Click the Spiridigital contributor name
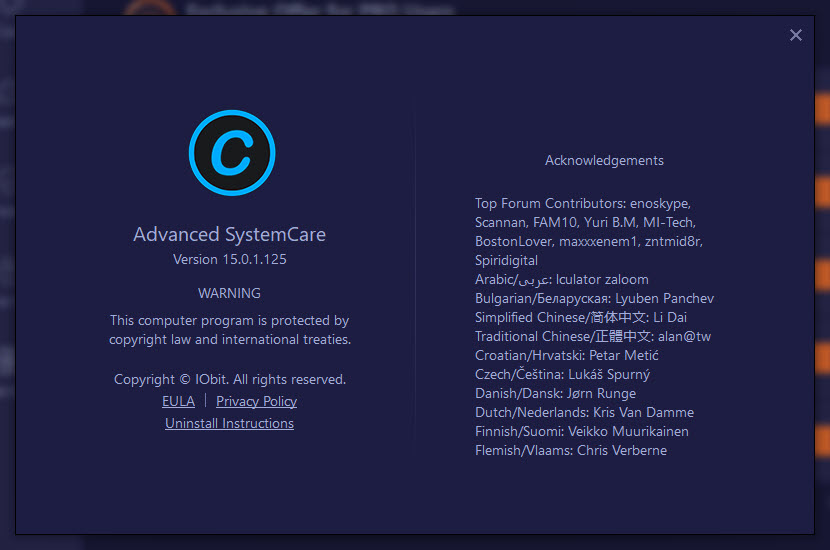The height and width of the screenshot is (550, 830). click(x=506, y=260)
